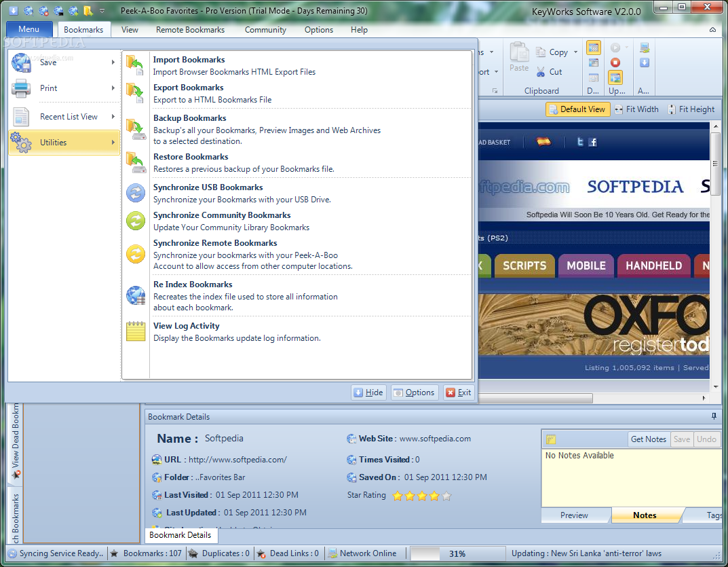Click the Get Notes button
The height and width of the screenshot is (567, 728).
tap(648, 439)
